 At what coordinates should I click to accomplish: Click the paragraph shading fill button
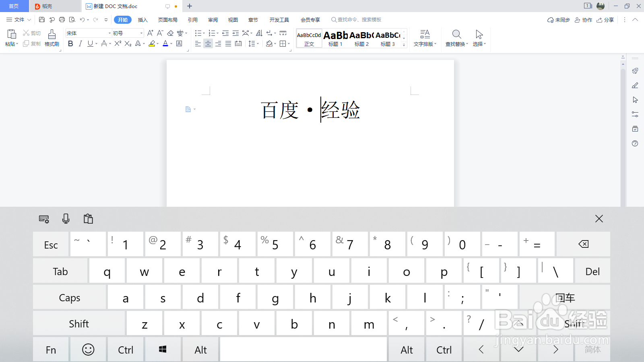(269, 43)
